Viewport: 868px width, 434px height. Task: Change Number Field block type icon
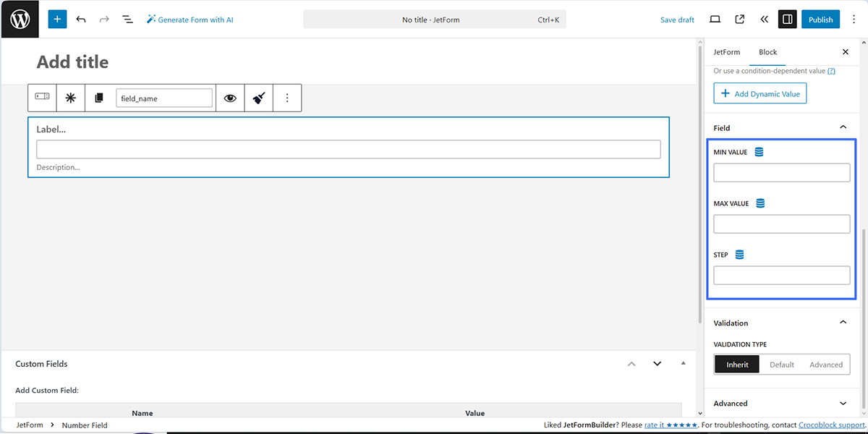[x=43, y=98]
